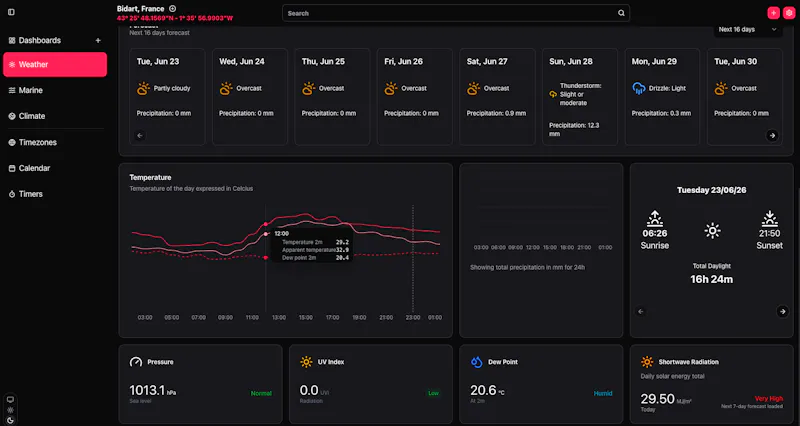The height and width of the screenshot is (426, 800).
Task: Click the 1013.1 hPa pressure value
Action: [x=153, y=391]
